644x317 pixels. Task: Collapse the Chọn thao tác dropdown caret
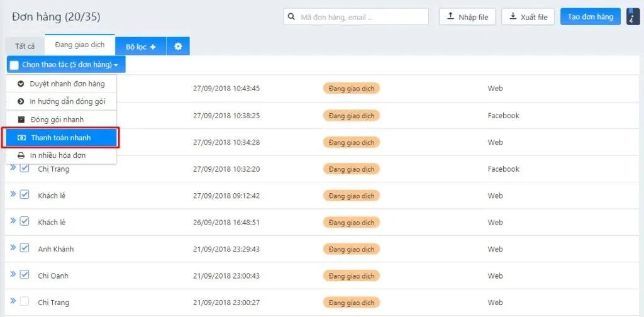pos(116,65)
